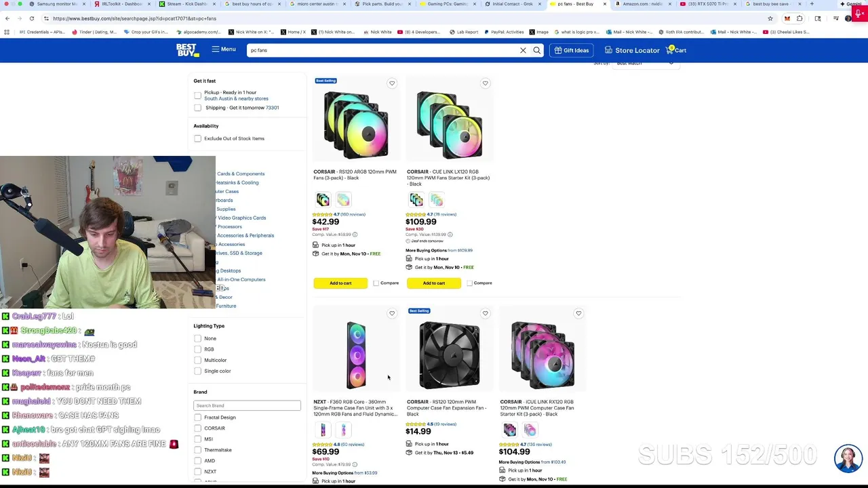The image size is (868, 488).
Task: Select white color swatch on LX120 kit
Action: 436,200
